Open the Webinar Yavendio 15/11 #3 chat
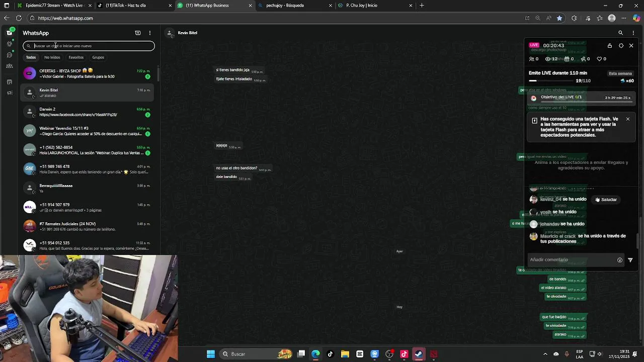Viewport: 644px width, 362px height. (x=87, y=131)
